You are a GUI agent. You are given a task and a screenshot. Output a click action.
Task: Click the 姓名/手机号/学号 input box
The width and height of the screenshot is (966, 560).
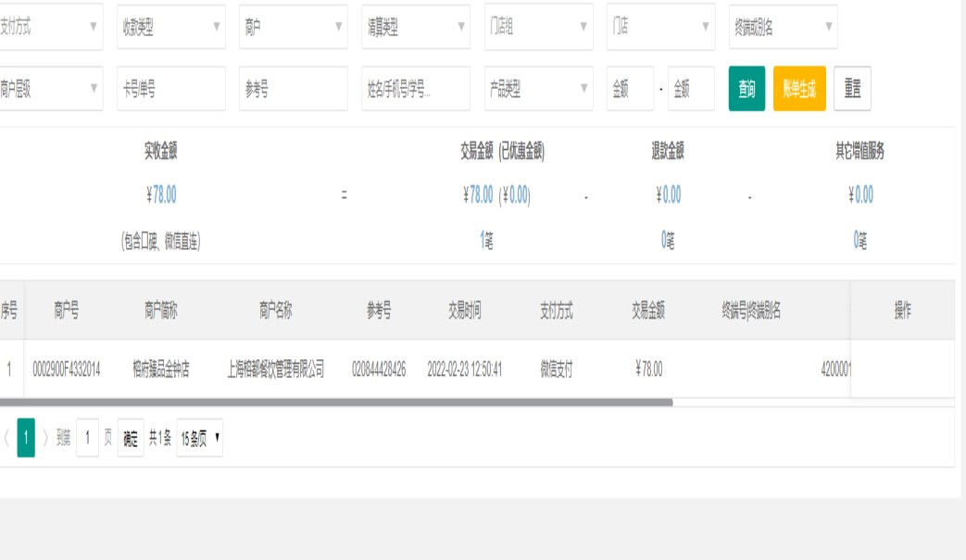tap(415, 89)
